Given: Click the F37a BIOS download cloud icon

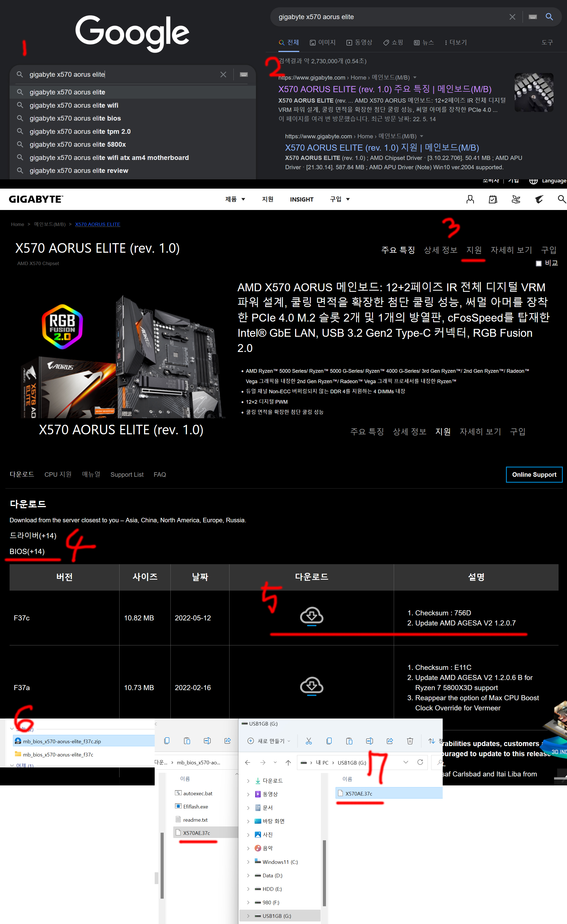Looking at the screenshot, I should tap(311, 686).
